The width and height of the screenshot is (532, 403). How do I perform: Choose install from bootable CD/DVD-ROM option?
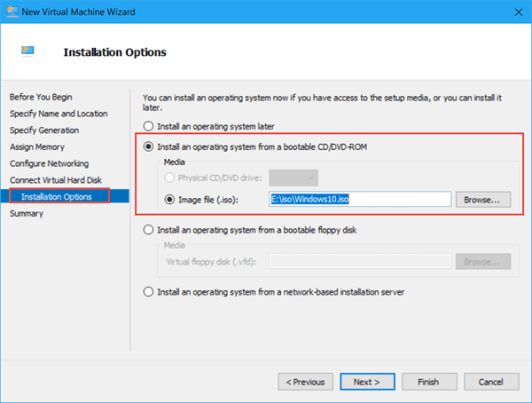[149, 146]
